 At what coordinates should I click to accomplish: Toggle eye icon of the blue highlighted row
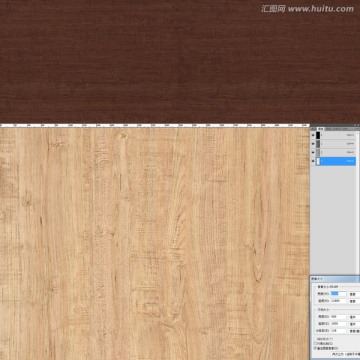click(x=313, y=161)
